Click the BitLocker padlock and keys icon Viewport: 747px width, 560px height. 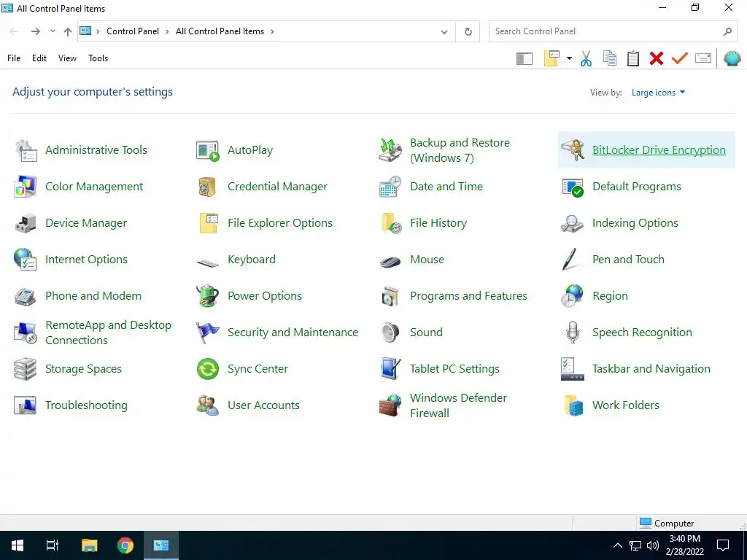coord(573,150)
